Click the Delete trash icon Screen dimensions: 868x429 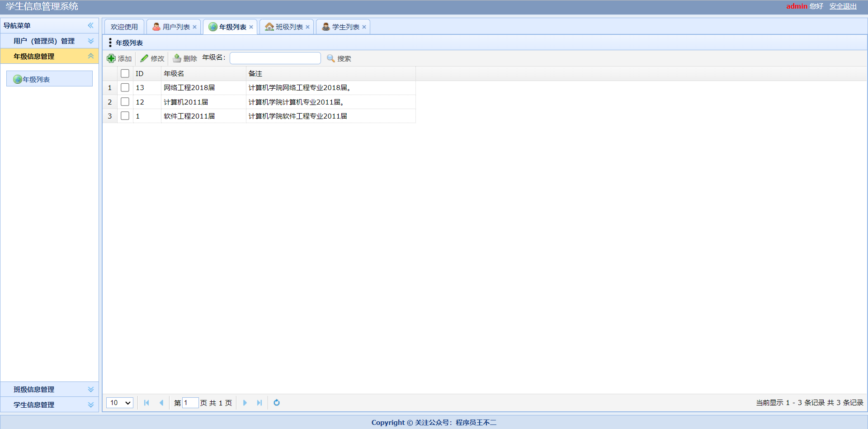click(177, 58)
